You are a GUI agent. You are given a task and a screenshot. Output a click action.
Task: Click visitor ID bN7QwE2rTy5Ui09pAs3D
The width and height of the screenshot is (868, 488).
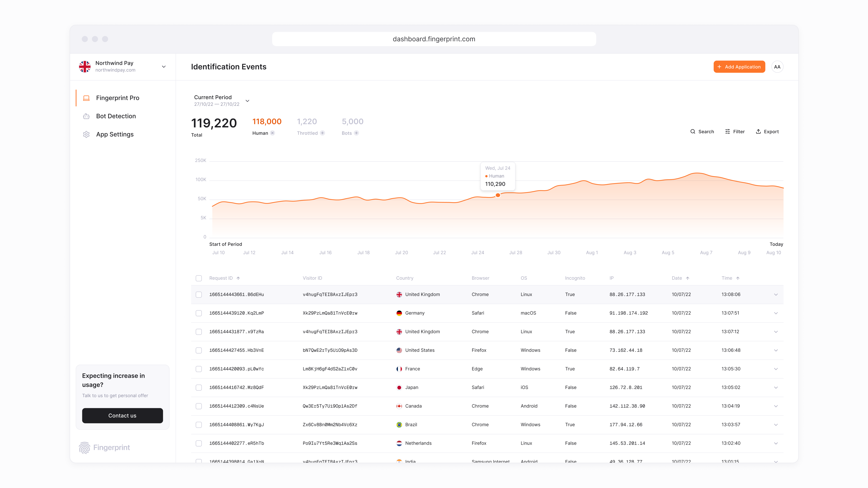[330, 350]
